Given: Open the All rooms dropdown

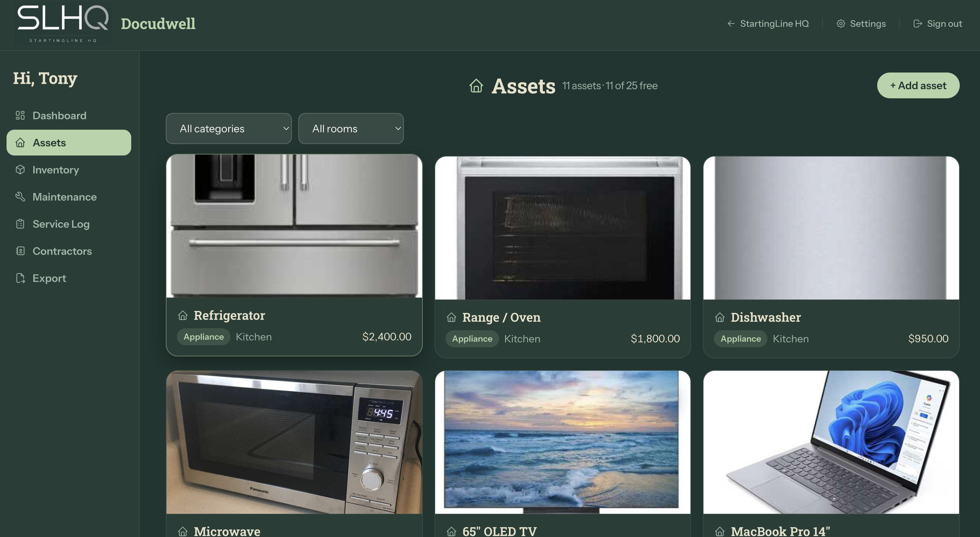Looking at the screenshot, I should pyautogui.click(x=351, y=129).
